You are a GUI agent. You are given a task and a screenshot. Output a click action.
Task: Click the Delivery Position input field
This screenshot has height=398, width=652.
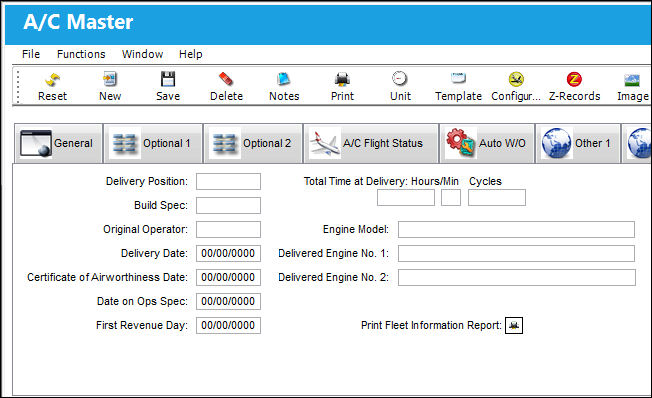tap(228, 181)
